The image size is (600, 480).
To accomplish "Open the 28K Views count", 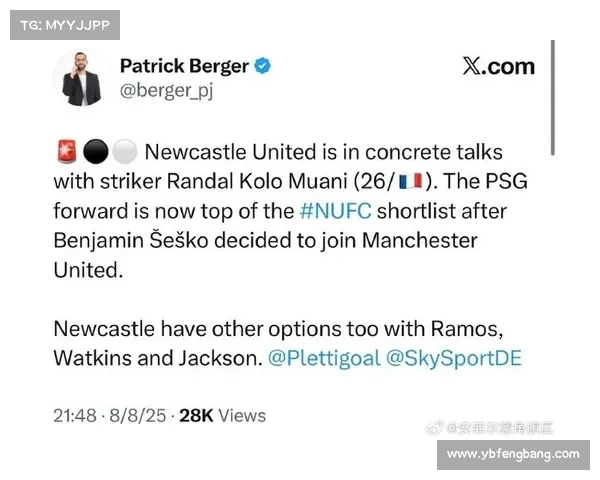I will tap(222, 416).
